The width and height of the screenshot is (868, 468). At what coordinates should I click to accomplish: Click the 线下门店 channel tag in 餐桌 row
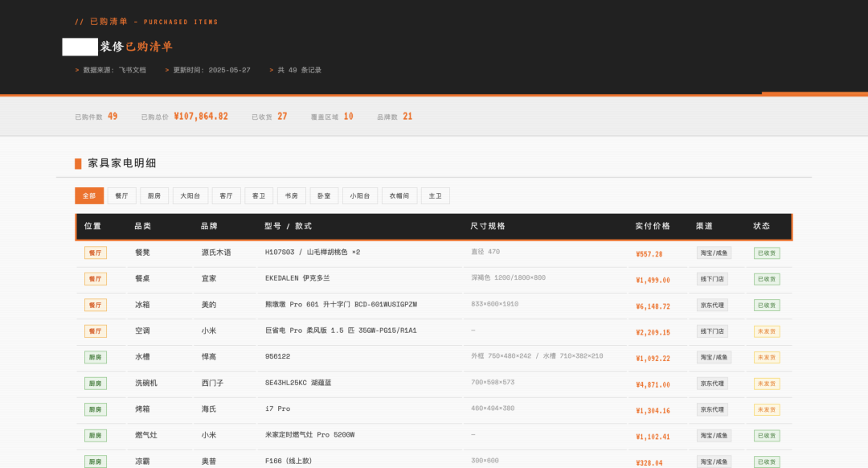click(x=712, y=279)
